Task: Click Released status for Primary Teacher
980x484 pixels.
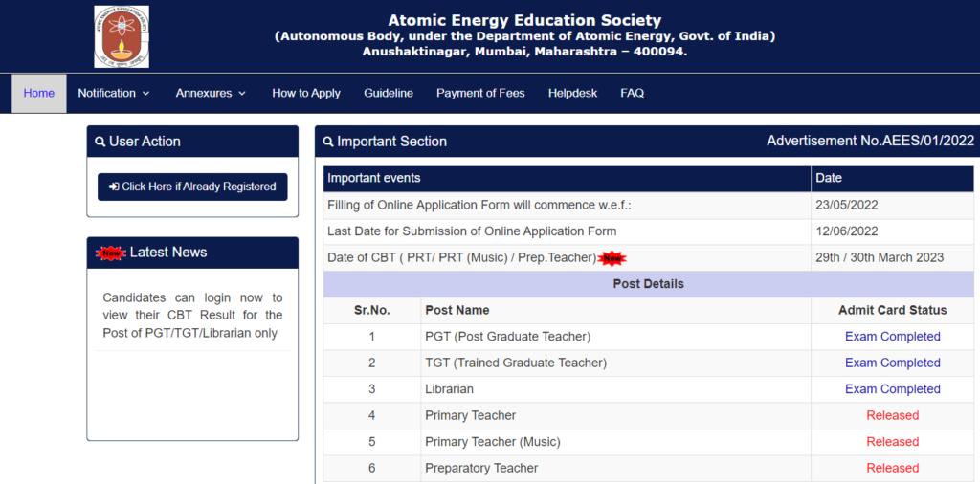Action: coord(893,415)
